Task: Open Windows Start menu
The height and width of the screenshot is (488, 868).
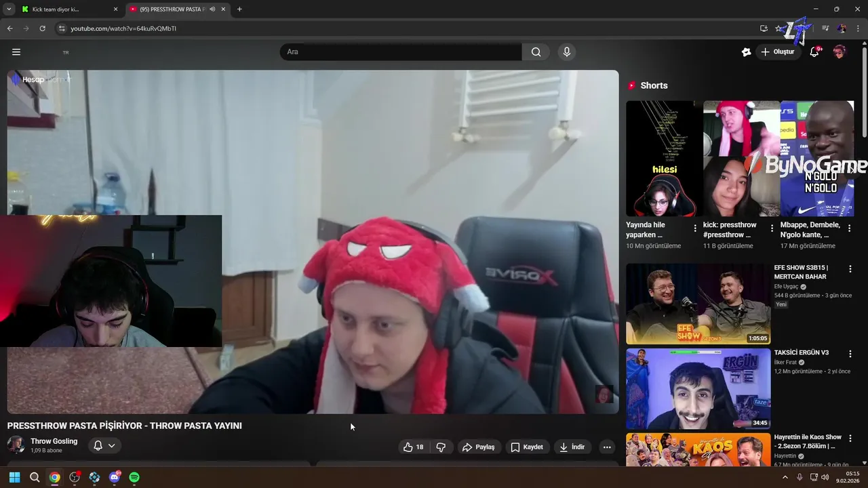Action: click(x=15, y=477)
